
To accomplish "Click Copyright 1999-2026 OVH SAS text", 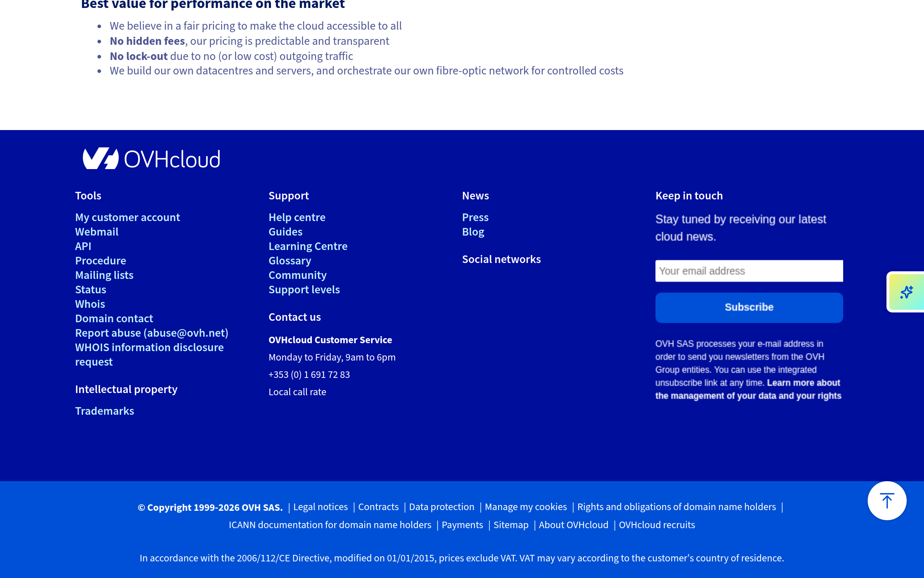I will [x=210, y=507].
